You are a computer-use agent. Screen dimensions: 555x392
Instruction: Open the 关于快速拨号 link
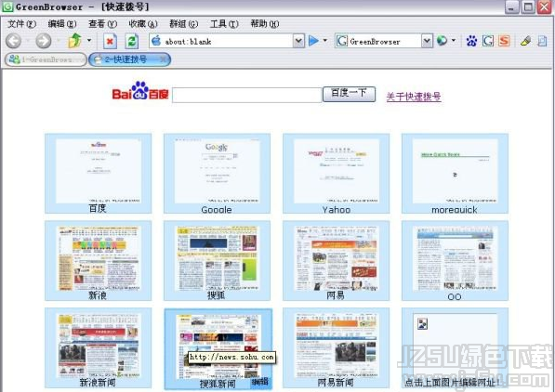(414, 97)
